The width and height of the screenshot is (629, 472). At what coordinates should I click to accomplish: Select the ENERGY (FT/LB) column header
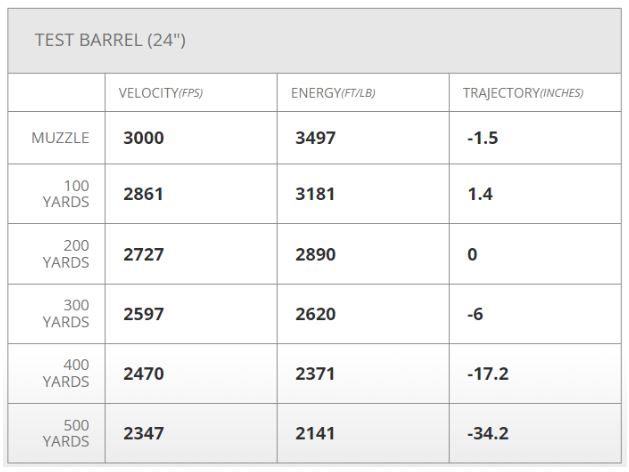tap(333, 93)
